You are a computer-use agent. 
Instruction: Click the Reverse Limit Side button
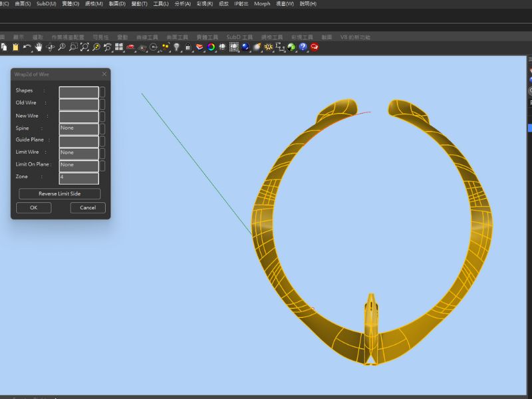(60, 194)
